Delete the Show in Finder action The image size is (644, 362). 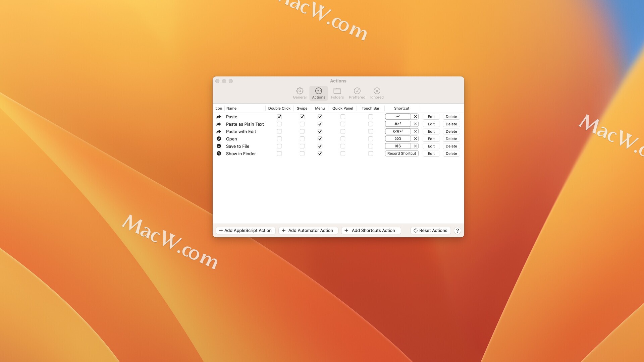point(451,154)
